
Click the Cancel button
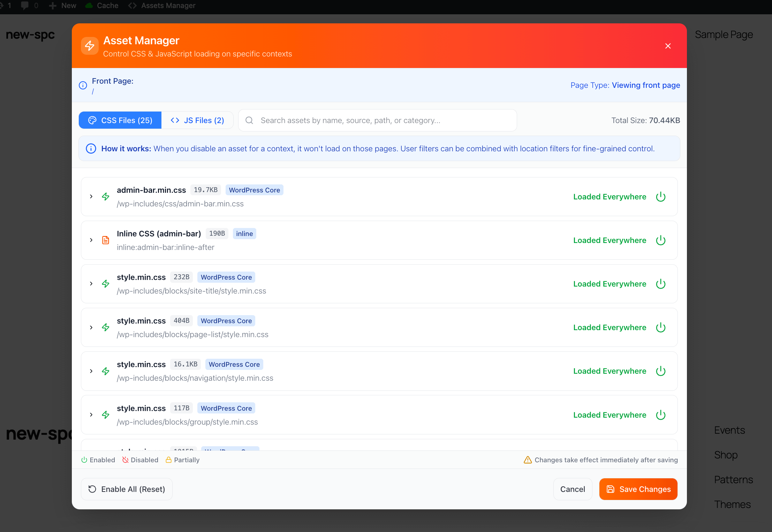point(573,489)
